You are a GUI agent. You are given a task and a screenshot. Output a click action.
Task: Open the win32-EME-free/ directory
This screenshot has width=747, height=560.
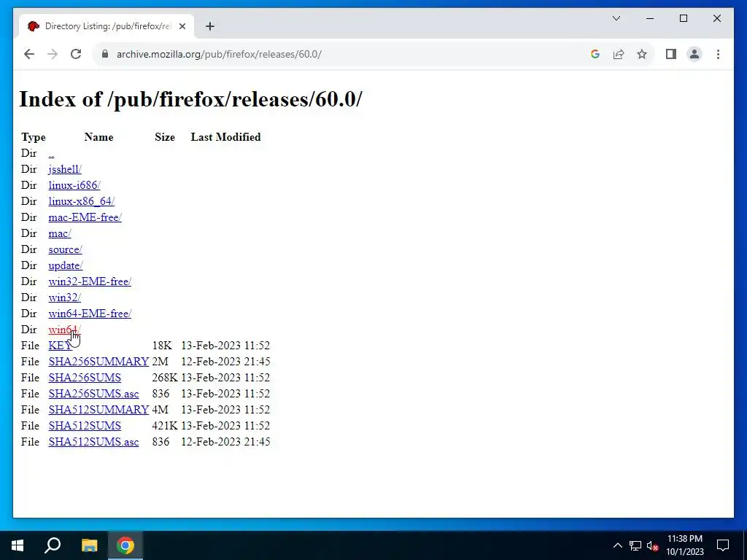point(90,281)
